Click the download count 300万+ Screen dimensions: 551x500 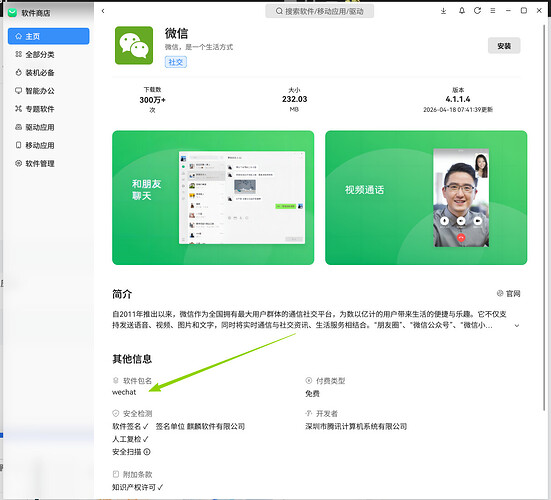pyautogui.click(x=152, y=100)
